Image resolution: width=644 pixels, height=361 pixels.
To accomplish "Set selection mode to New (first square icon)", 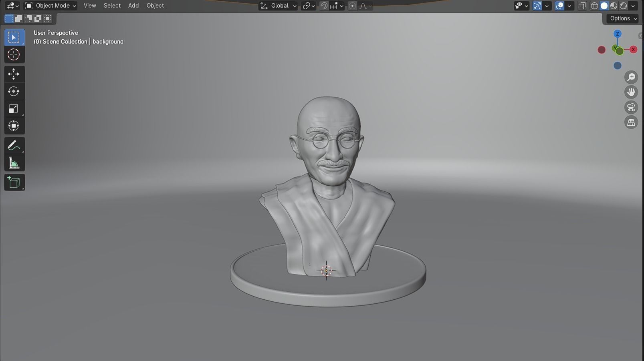I will [9, 18].
